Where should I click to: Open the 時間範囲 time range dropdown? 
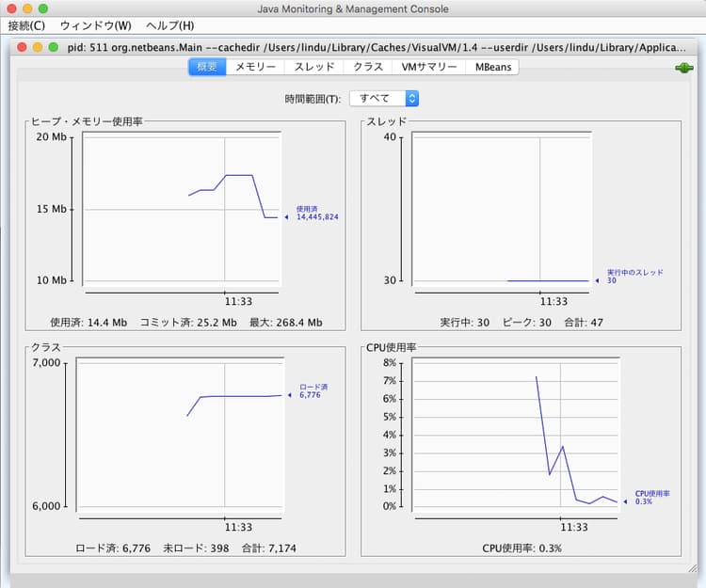[384, 99]
